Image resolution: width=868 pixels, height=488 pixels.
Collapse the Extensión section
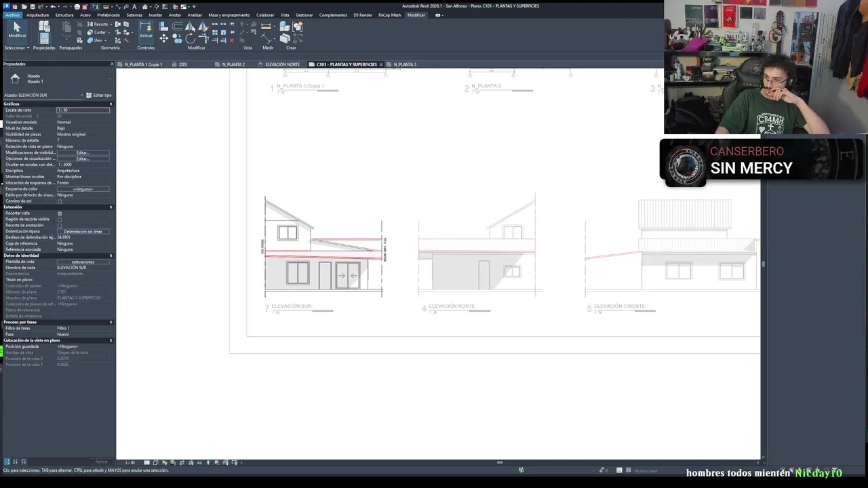pos(111,207)
